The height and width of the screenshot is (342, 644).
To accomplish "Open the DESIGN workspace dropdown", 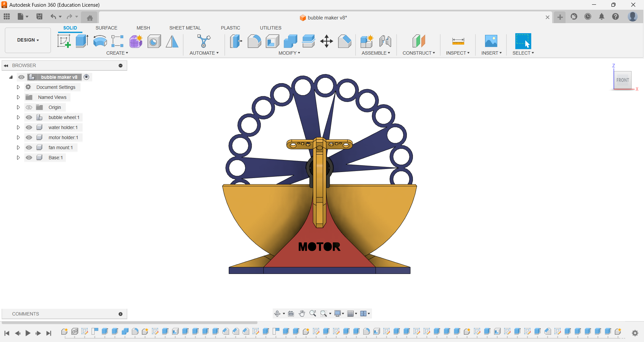I will click(x=28, y=40).
